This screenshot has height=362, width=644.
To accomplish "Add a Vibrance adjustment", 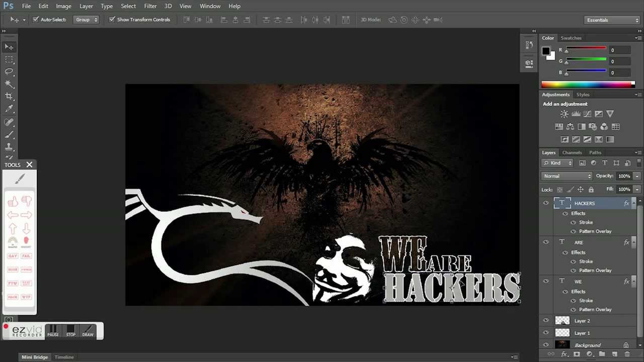I will pyautogui.click(x=610, y=114).
